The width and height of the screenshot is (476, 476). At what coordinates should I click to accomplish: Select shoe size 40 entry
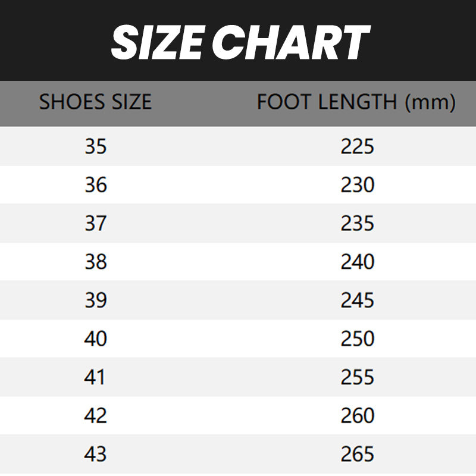(x=95, y=339)
